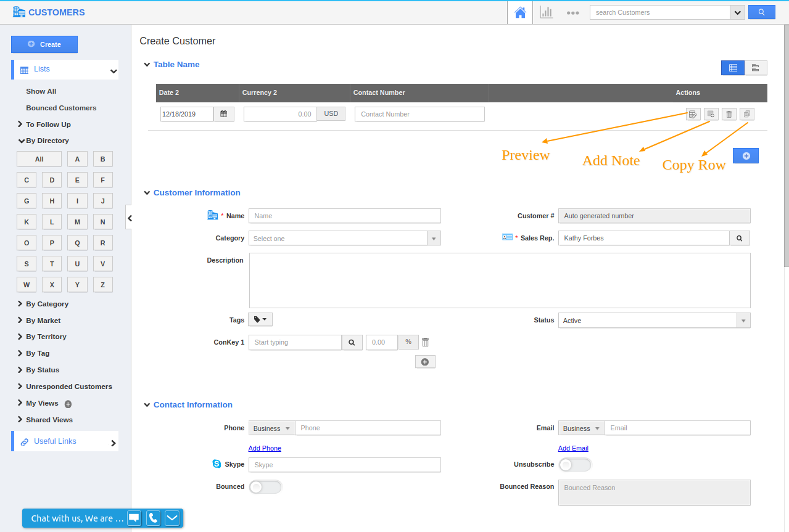Image resolution: width=789 pixels, height=532 pixels.
Task: Collapse the Customer Information section
Action: coord(147,192)
